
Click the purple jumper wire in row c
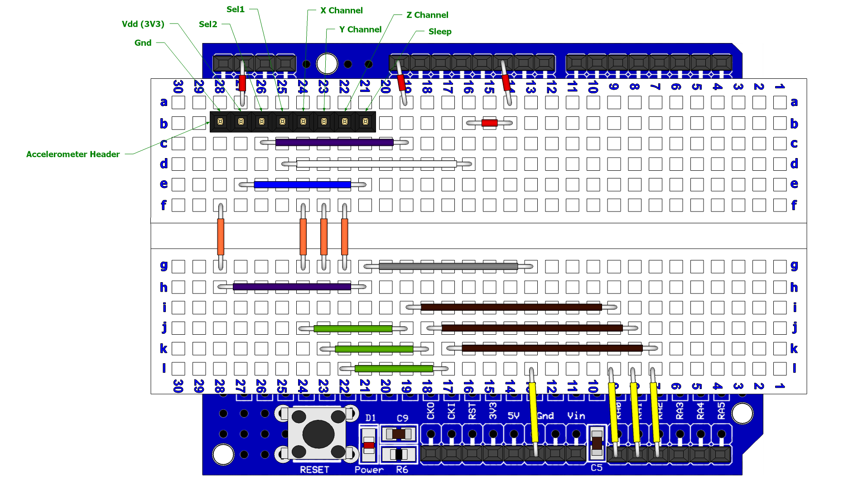(x=334, y=143)
